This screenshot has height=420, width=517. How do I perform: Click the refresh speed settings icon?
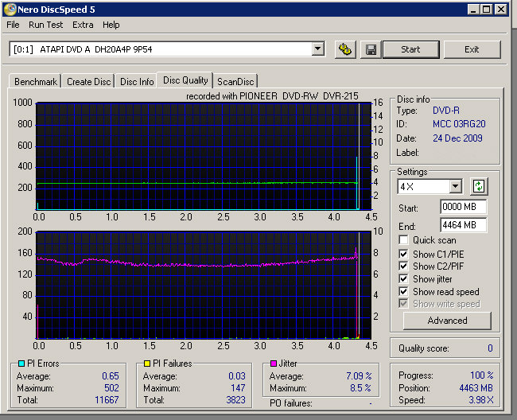click(x=478, y=187)
